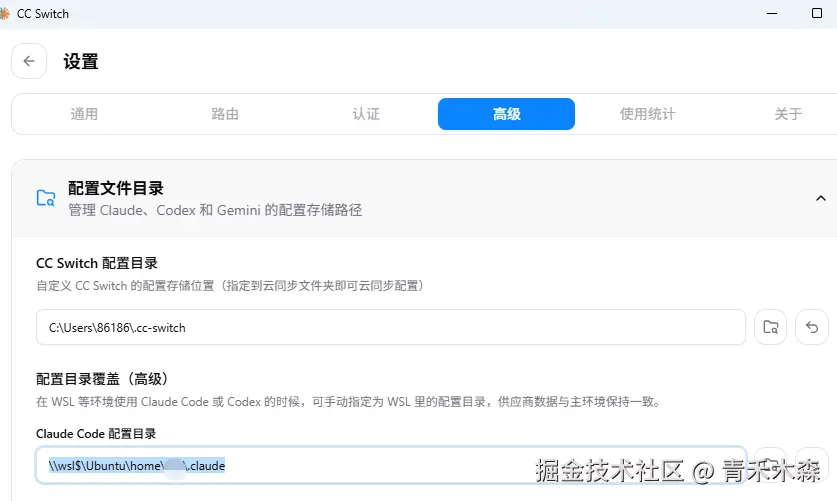This screenshot has width=837, height=501.
Task: Open the 认证 tab
Action: [x=366, y=114]
